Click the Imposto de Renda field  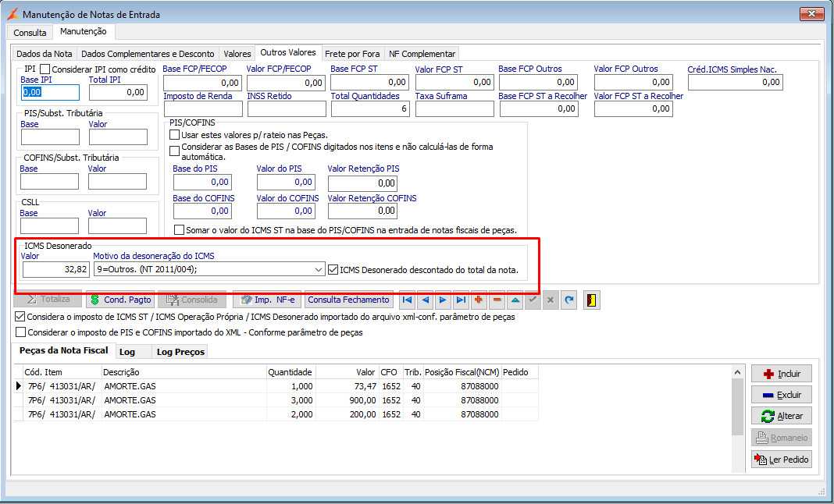203,109
